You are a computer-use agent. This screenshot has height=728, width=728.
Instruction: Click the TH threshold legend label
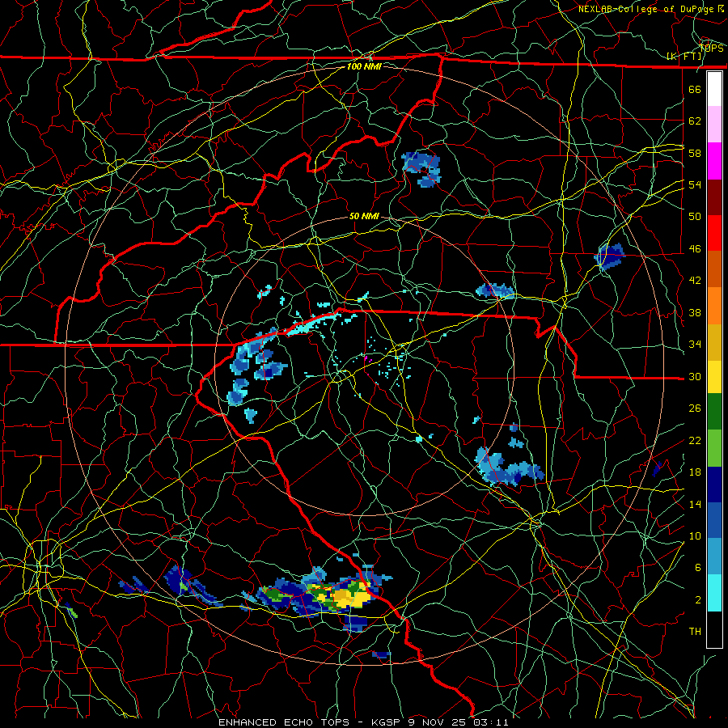click(x=695, y=632)
